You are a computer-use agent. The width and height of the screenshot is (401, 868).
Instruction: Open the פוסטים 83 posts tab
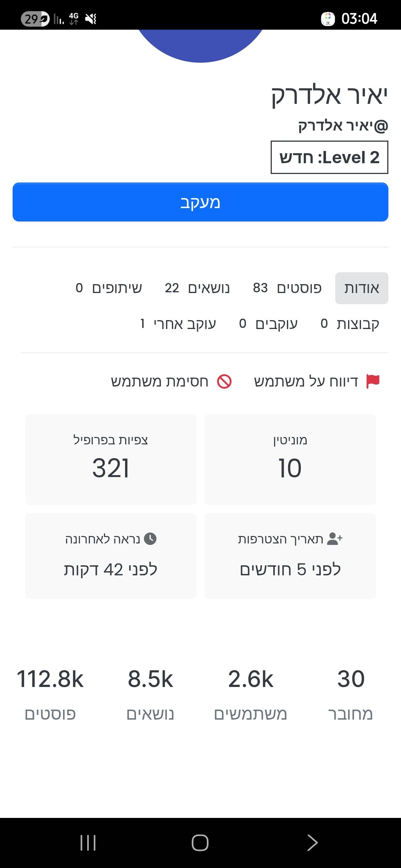(287, 288)
